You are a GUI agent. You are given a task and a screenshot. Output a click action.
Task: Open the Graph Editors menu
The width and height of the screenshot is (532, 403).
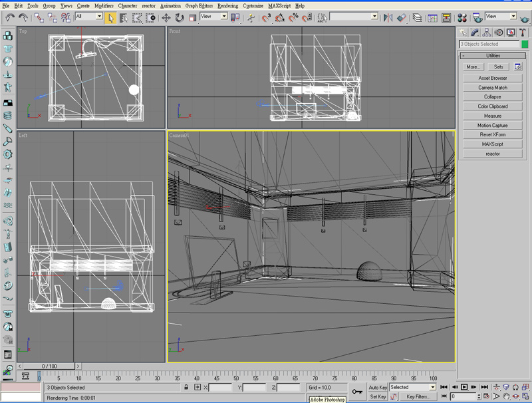199,6
